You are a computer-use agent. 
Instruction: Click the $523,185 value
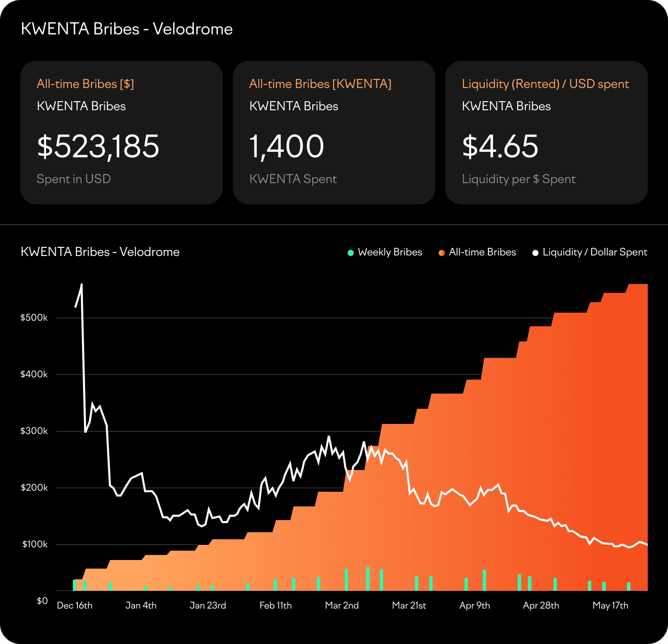pos(98,146)
